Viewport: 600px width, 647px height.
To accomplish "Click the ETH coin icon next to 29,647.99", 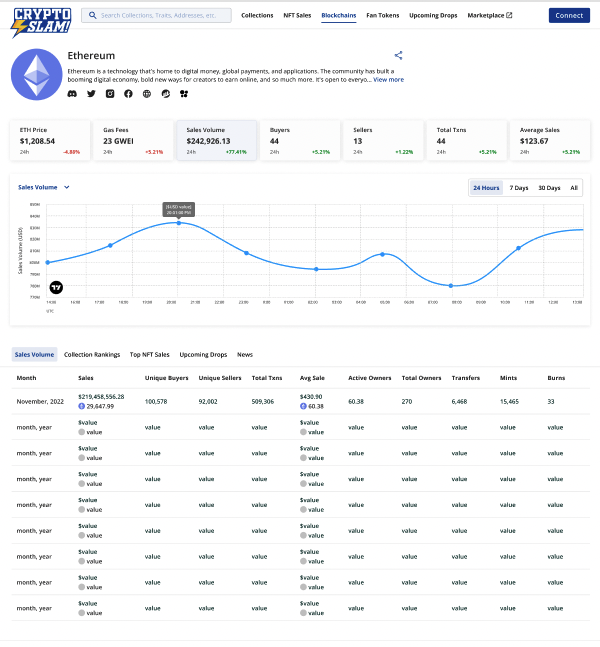I will click(82, 406).
